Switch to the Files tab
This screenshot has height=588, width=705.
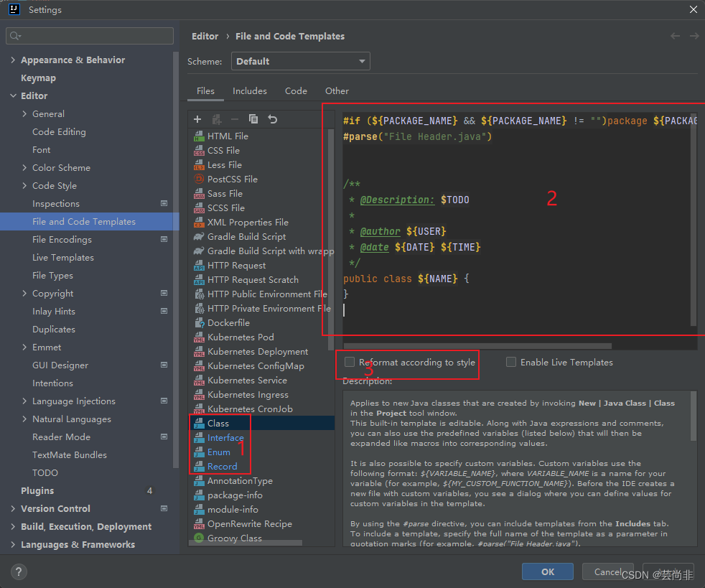(205, 90)
